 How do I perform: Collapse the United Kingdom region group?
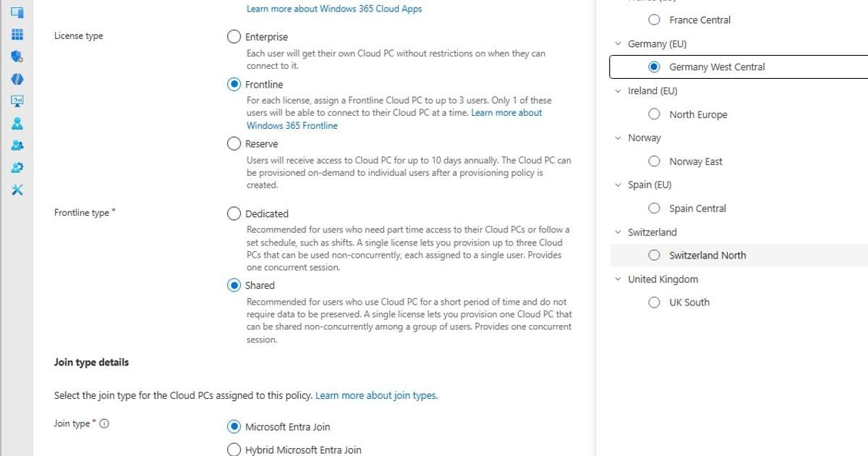coord(618,279)
